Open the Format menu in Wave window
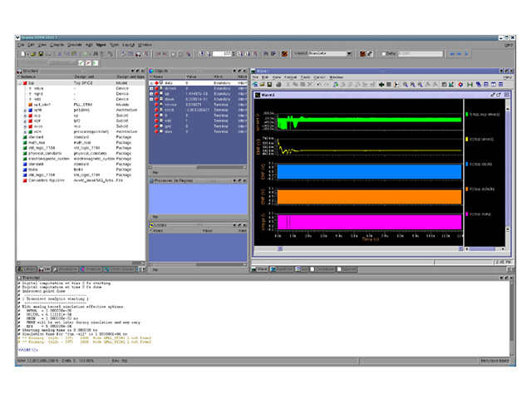532x399 pixels. (x=290, y=76)
